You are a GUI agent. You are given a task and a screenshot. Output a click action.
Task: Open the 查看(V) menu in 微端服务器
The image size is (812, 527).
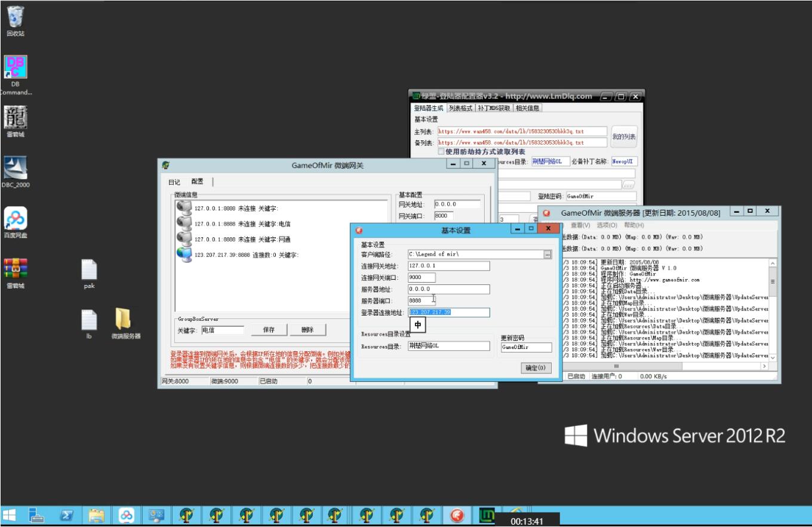click(x=580, y=225)
